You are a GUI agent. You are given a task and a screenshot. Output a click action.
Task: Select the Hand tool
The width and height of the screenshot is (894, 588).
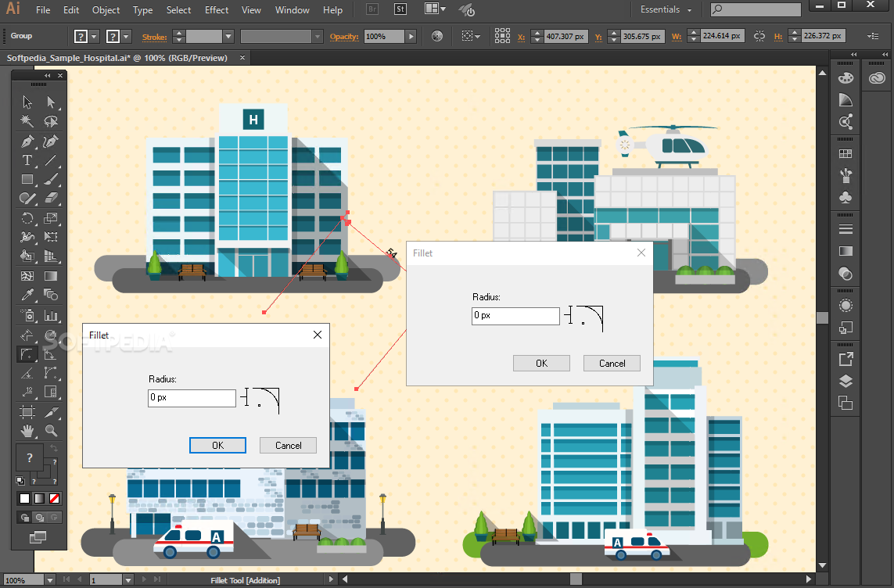[27, 431]
